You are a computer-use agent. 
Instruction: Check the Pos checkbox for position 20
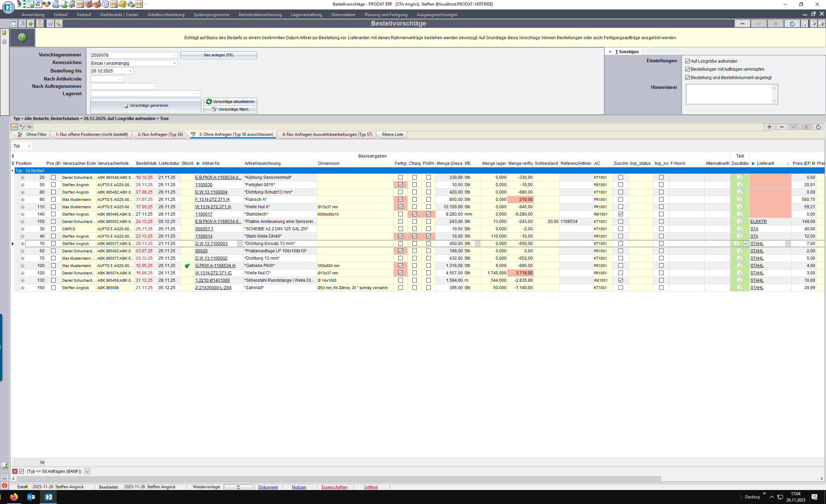tap(54, 177)
